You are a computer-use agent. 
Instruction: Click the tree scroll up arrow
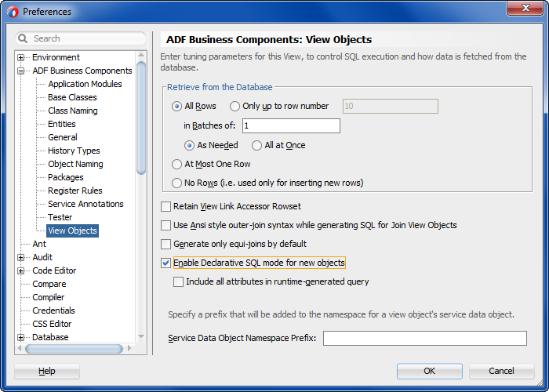click(x=141, y=55)
